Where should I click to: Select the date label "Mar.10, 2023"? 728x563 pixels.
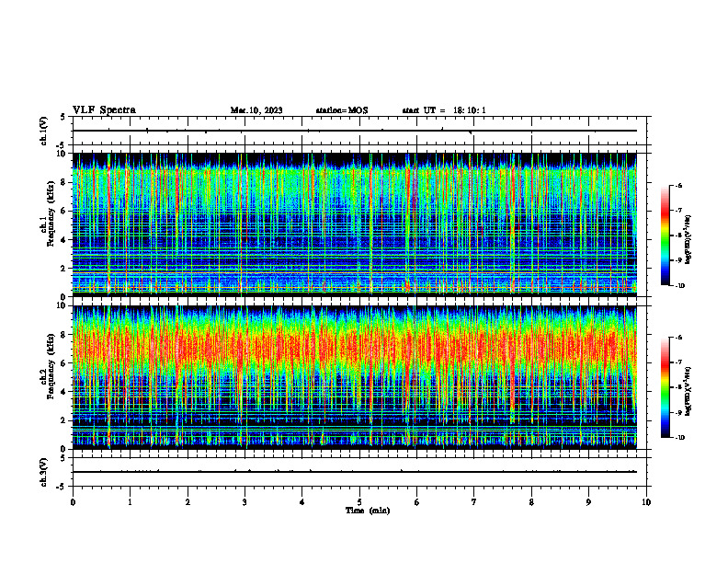click(256, 110)
